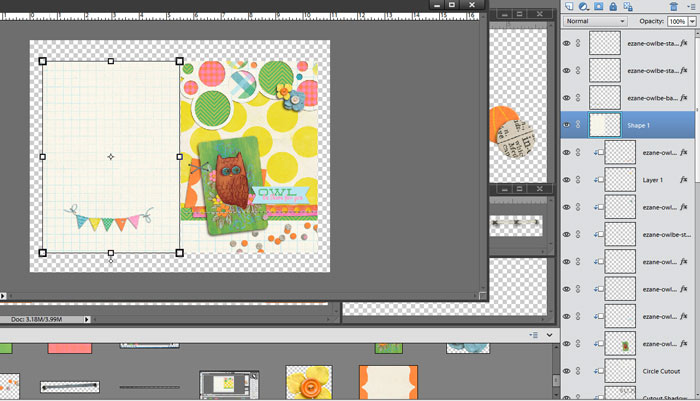This screenshot has height=401, width=700.
Task: Open the Layers panel options menu
Action: pyautogui.click(x=692, y=6)
